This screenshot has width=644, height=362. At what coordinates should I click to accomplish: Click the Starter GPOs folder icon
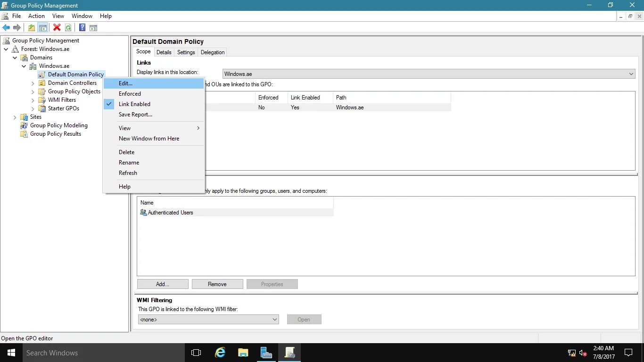42,108
